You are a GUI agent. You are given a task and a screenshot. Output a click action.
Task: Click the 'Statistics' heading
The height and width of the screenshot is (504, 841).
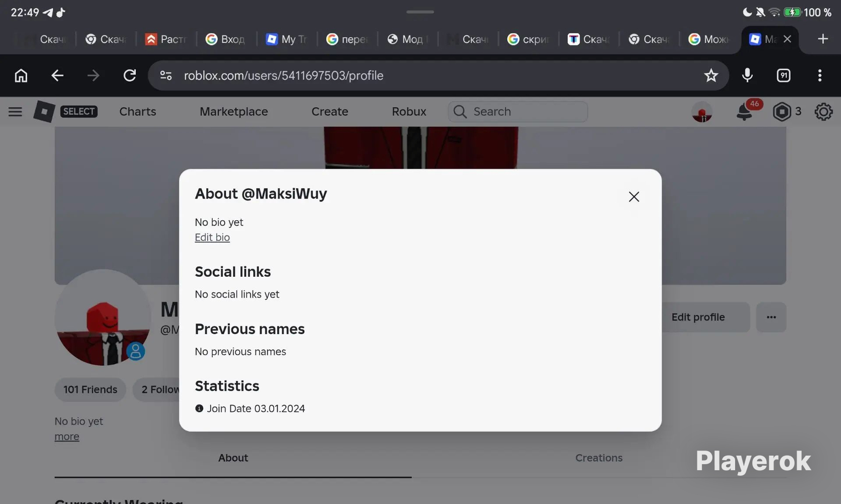tap(227, 386)
